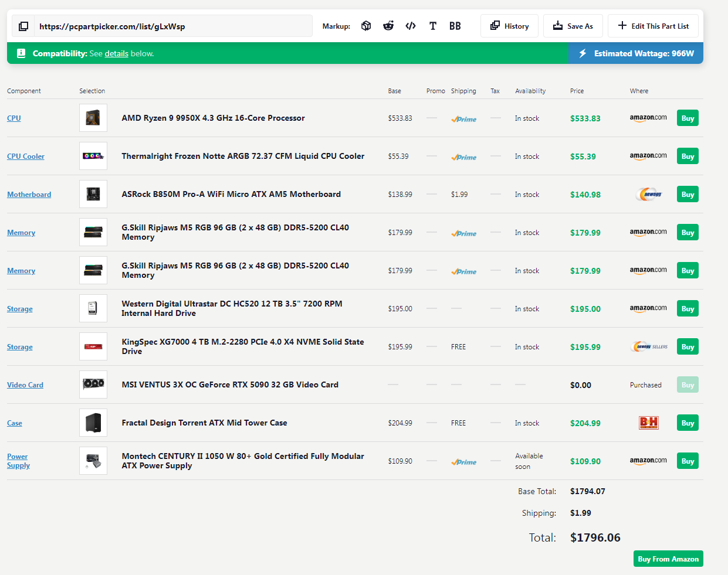Open the Fractal Design Torrent product name
This screenshot has height=575, width=728.
pyautogui.click(x=204, y=423)
